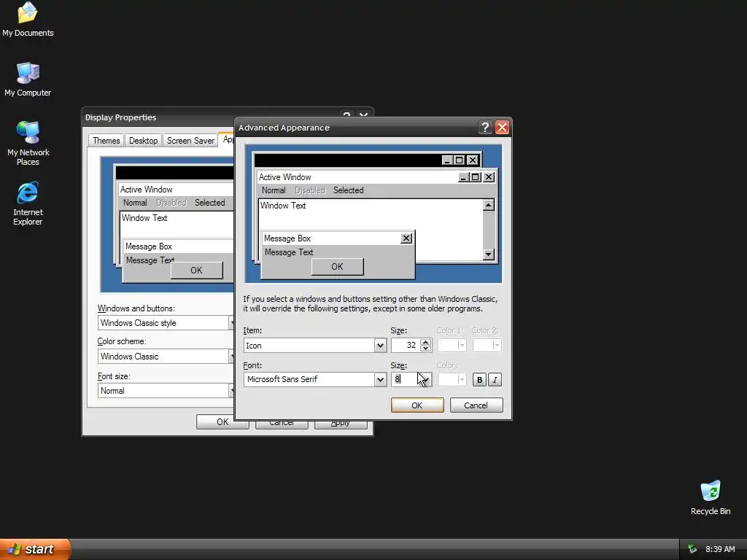Toggle Bold for the icon font
747x560 pixels.
coord(479,379)
